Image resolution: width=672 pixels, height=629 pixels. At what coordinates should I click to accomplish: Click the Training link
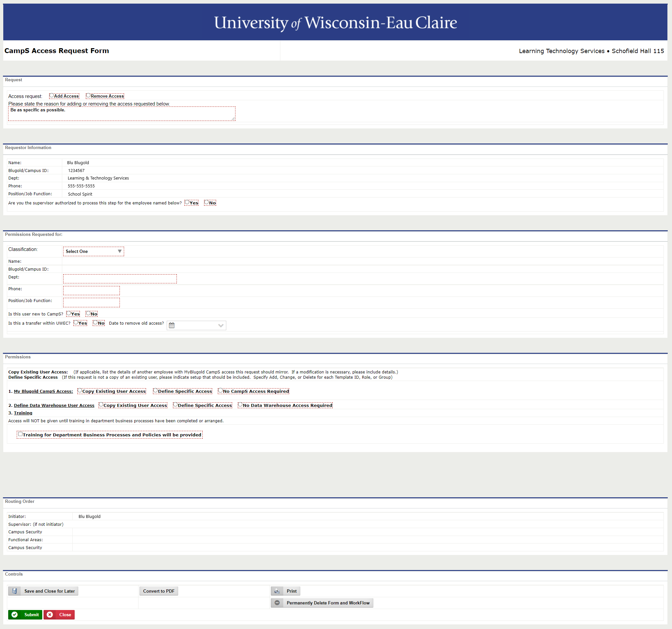click(x=23, y=413)
